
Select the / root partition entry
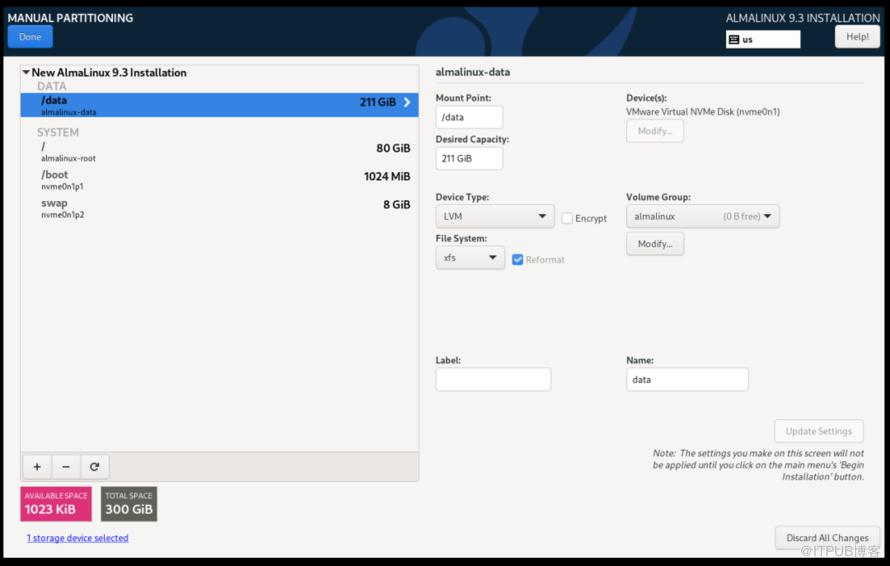[218, 151]
